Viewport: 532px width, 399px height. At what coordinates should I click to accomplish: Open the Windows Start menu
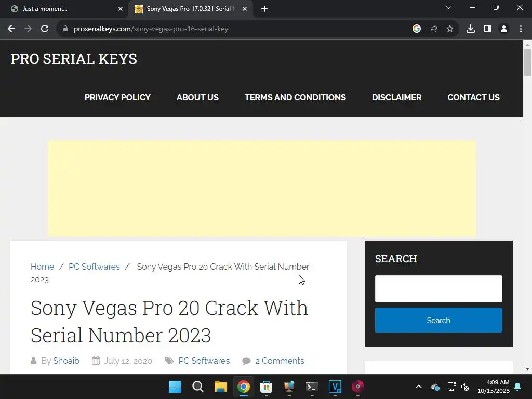pyautogui.click(x=175, y=387)
